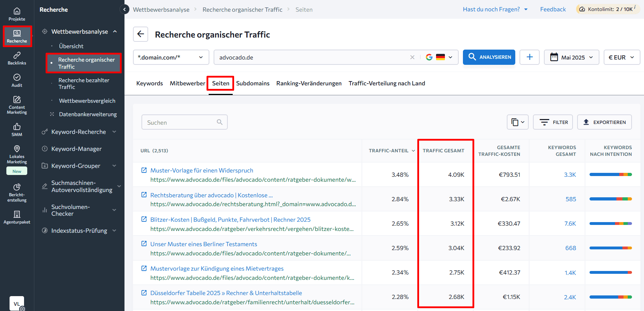Open Lokales Marketing section

coord(17,154)
